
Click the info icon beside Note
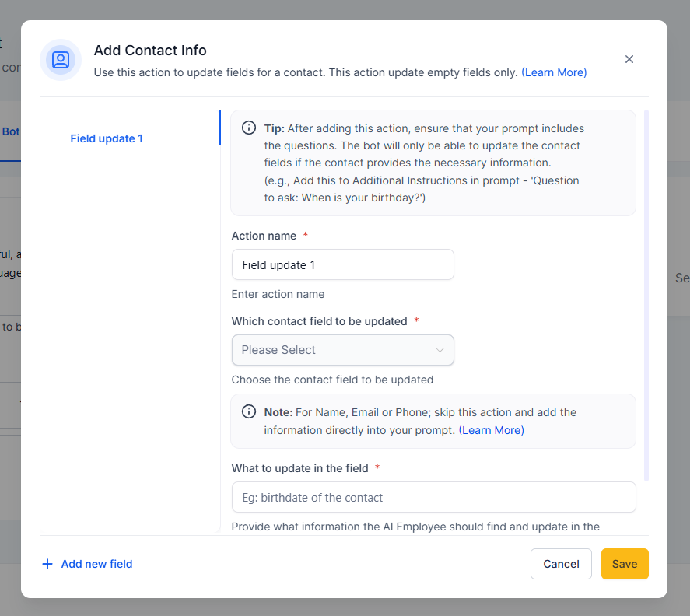click(249, 411)
